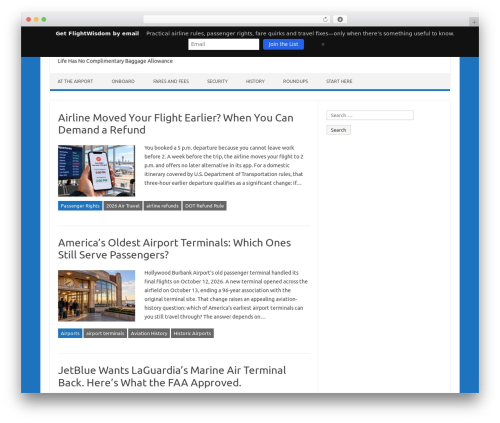The height and width of the screenshot is (423, 500).
Task: Click the Email field in banner
Action: tap(223, 44)
